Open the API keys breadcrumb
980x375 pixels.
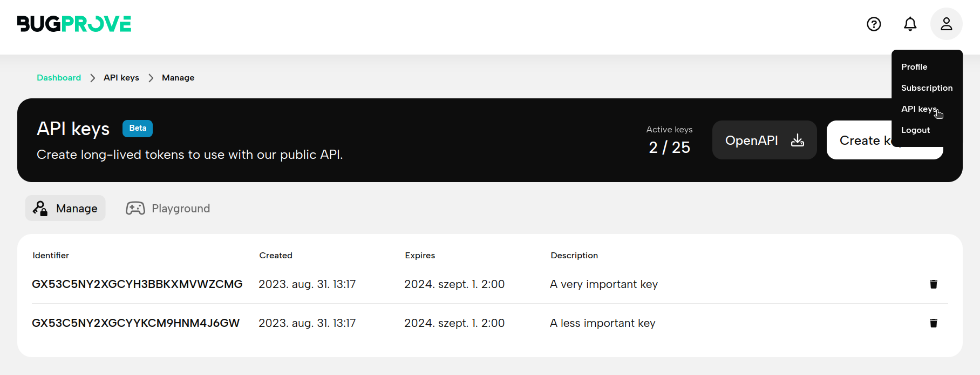point(121,78)
